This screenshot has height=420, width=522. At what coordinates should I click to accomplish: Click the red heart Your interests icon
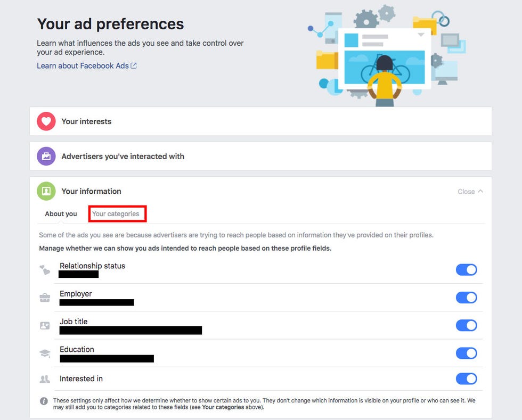click(x=46, y=121)
